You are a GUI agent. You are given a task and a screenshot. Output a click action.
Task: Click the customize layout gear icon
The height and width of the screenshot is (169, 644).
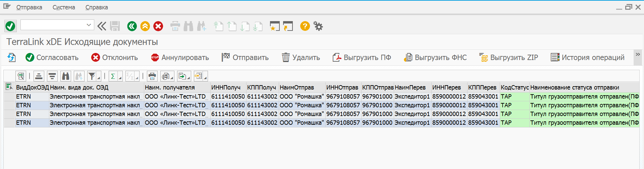(318, 26)
